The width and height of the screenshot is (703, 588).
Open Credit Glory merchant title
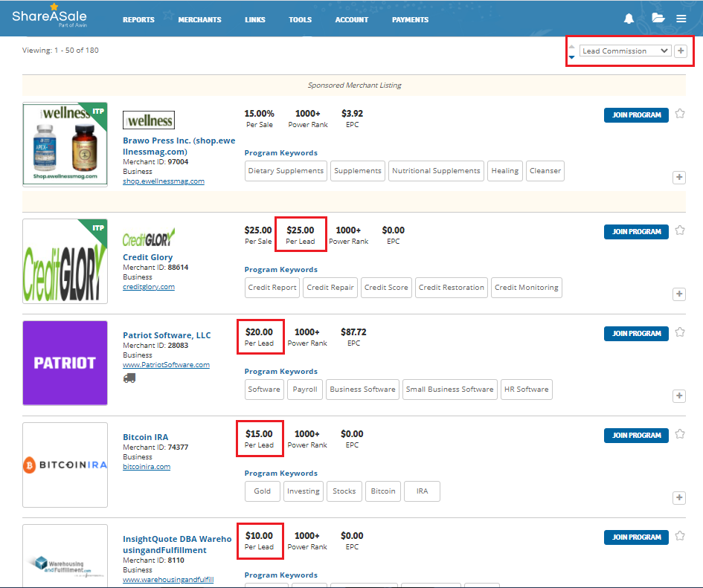pos(147,257)
